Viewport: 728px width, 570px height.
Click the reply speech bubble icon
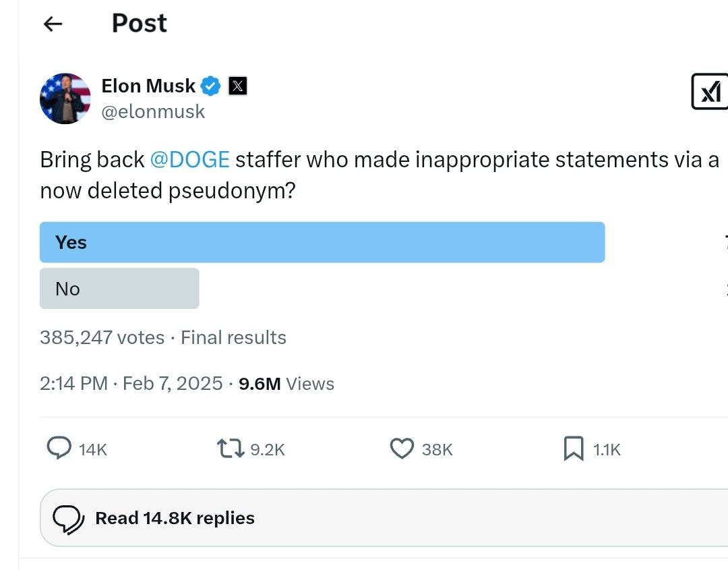(59, 449)
